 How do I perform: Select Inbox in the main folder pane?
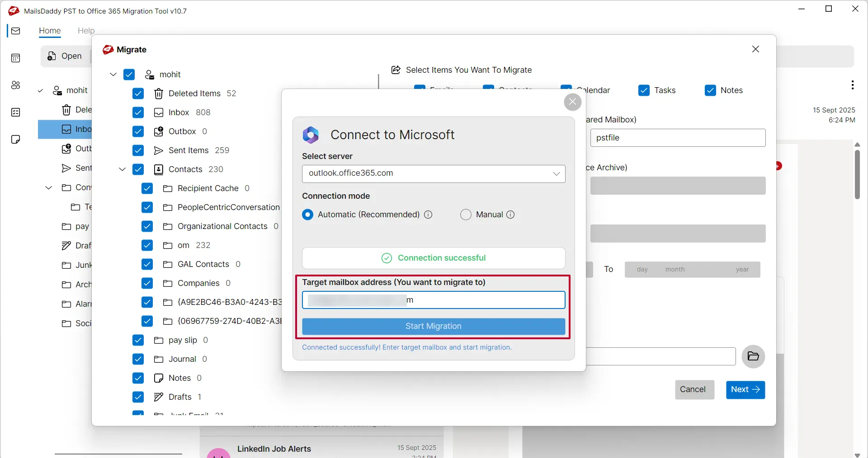65,129
